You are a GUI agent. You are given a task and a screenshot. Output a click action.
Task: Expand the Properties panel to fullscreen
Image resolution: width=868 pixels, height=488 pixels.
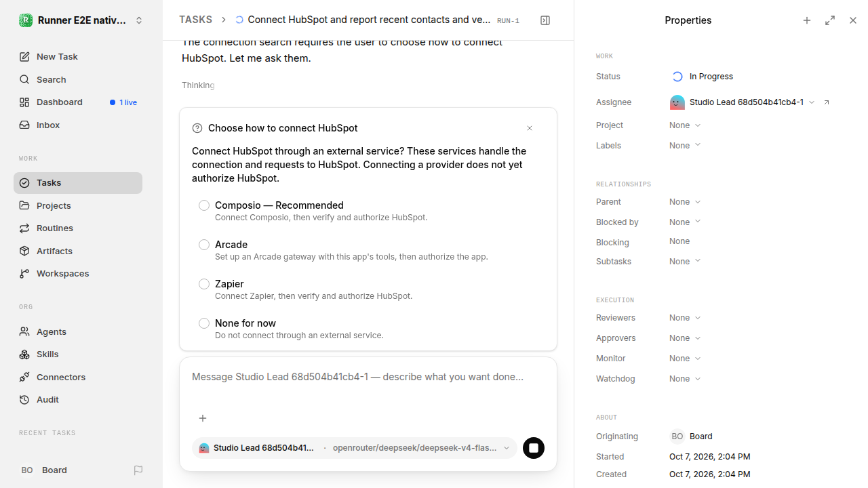tap(830, 20)
